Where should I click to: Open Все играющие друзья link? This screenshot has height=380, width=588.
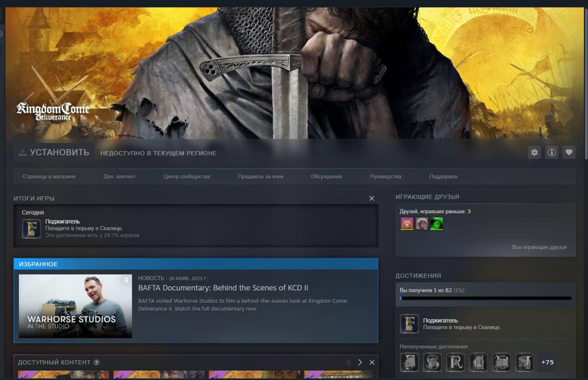pos(539,247)
